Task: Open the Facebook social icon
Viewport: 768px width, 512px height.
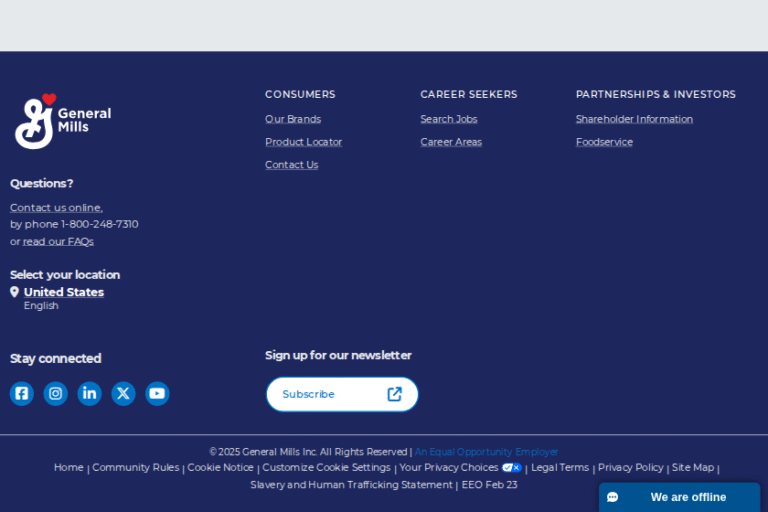Action: point(22,394)
